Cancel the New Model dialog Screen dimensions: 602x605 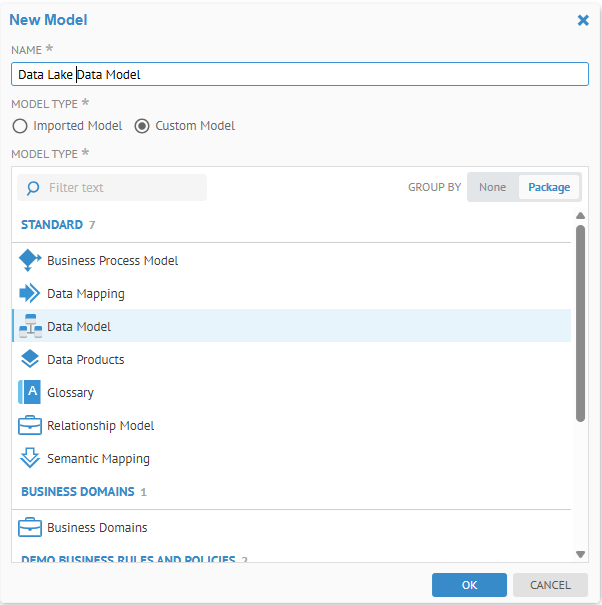point(550,585)
